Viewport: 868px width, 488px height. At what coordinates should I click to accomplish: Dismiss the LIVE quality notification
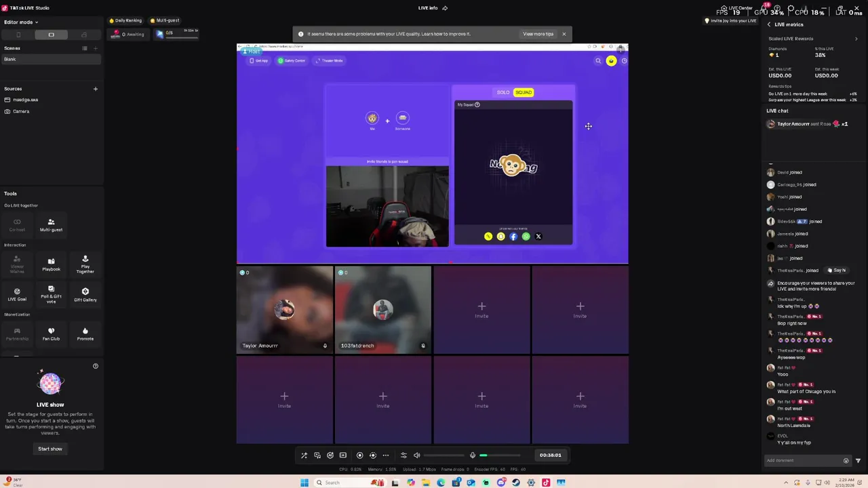click(564, 34)
